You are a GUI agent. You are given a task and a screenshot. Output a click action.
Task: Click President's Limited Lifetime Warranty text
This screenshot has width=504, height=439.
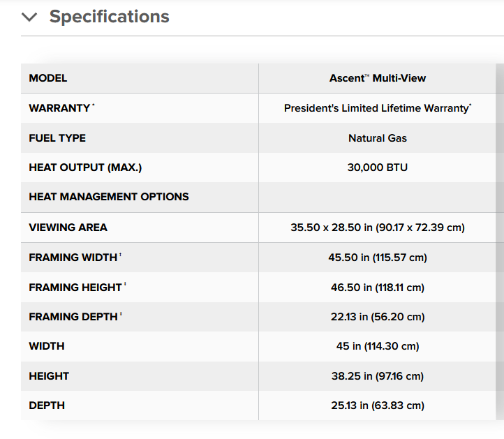pos(377,108)
